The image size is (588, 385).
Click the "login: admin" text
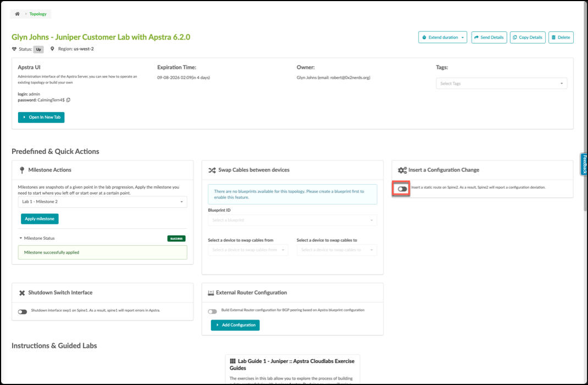pyautogui.click(x=29, y=94)
